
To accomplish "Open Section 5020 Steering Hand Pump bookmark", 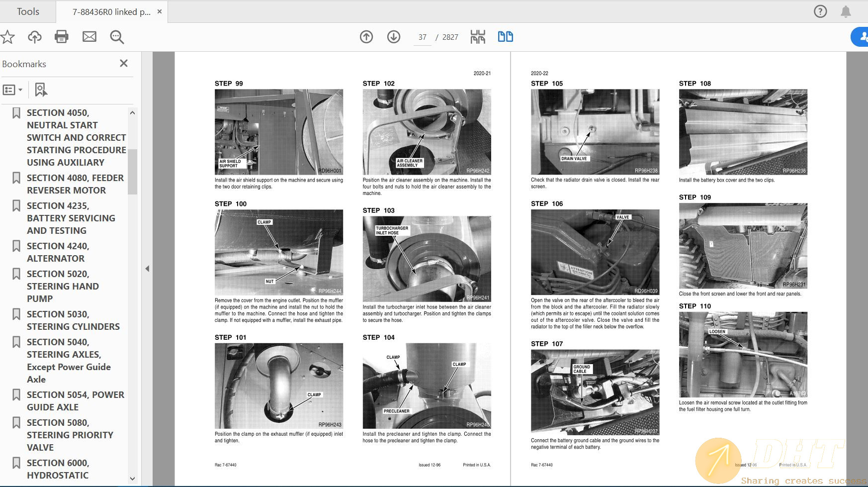I will click(x=62, y=286).
